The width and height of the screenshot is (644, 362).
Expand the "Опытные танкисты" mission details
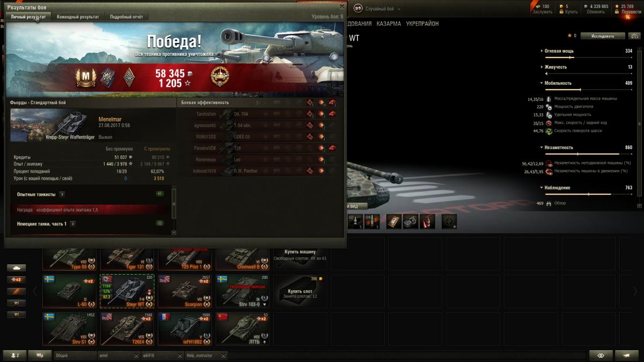pyautogui.click(x=62, y=194)
